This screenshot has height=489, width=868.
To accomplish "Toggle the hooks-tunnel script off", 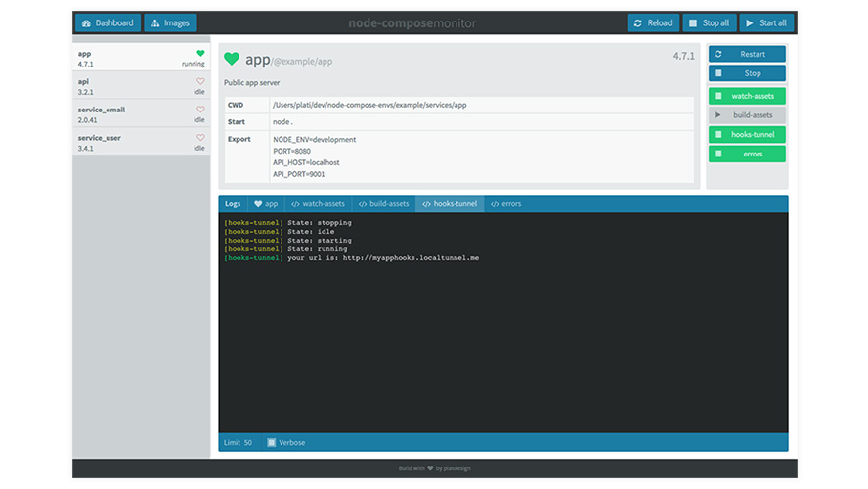I will pos(747,134).
